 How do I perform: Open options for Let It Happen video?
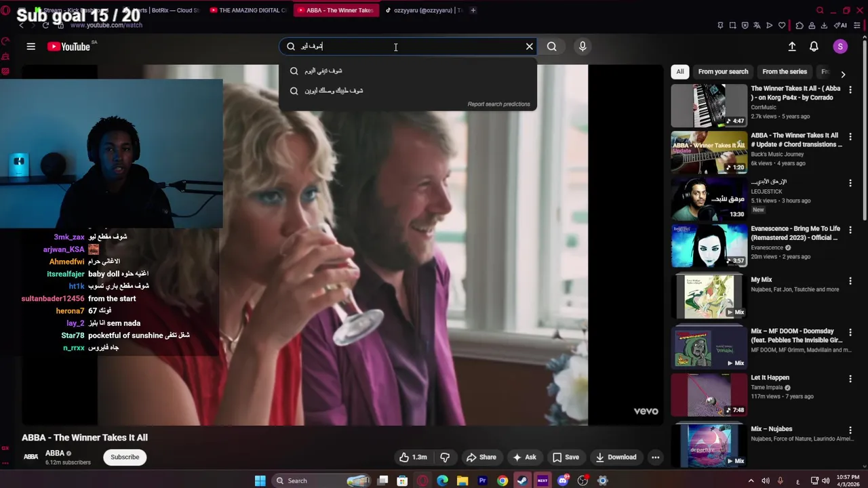pos(850,379)
